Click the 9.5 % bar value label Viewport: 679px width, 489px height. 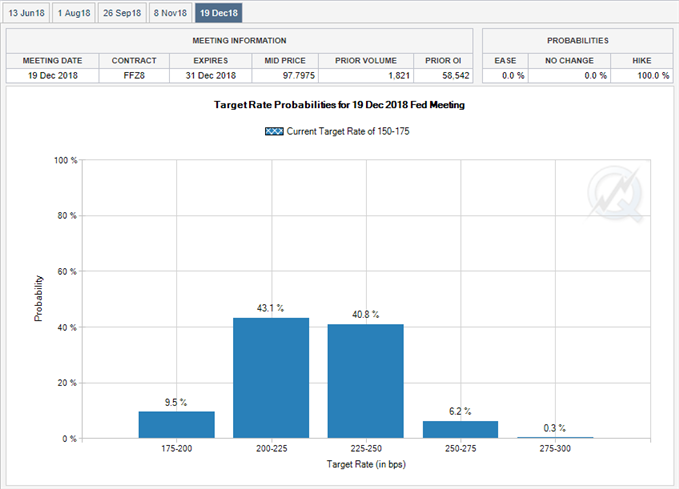point(176,402)
